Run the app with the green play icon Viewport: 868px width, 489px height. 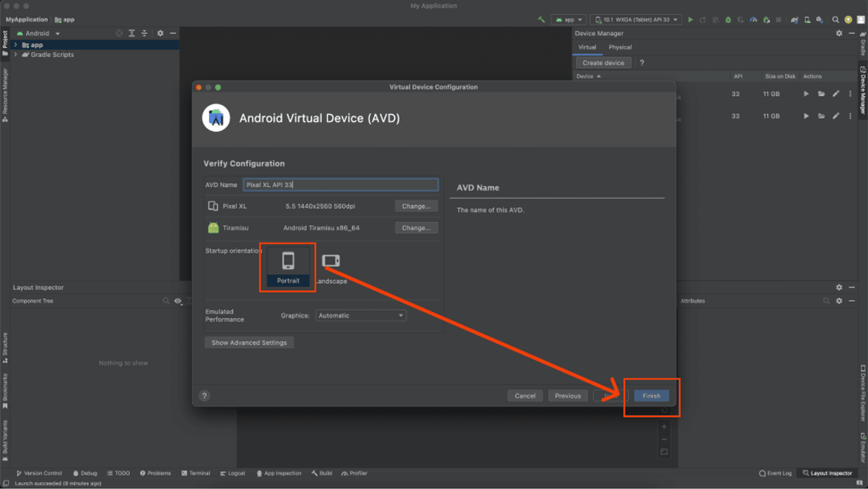point(691,20)
